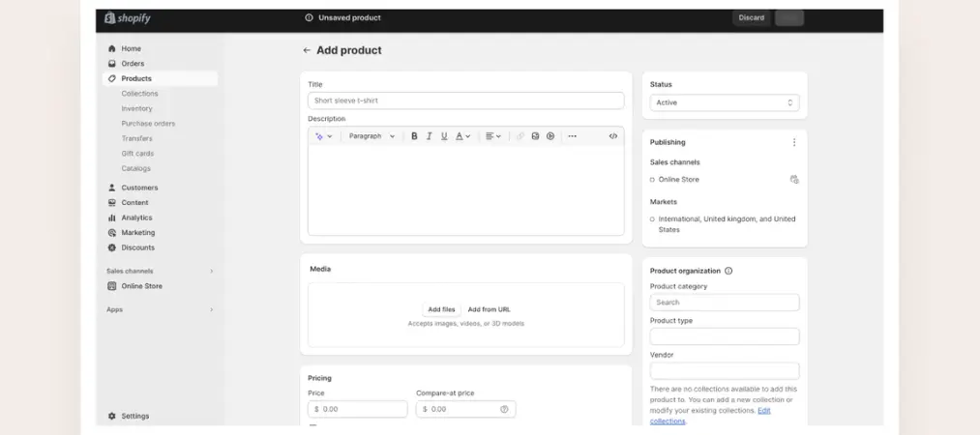
Task: Open the text color dropdown
Action: [x=462, y=136]
